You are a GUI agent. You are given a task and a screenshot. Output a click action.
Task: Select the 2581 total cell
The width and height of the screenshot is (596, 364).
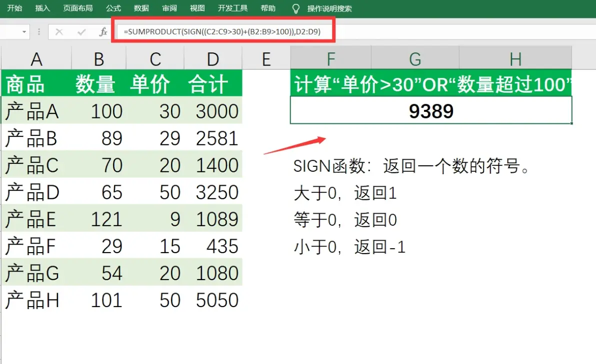point(213,137)
